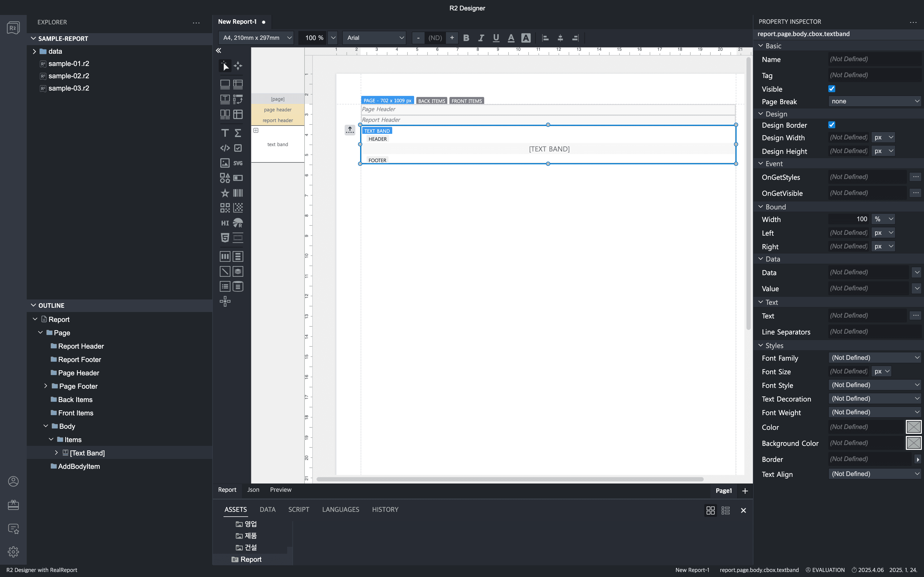Switch to the Script tab
Viewport: 924px width, 577px height.
pyautogui.click(x=299, y=509)
